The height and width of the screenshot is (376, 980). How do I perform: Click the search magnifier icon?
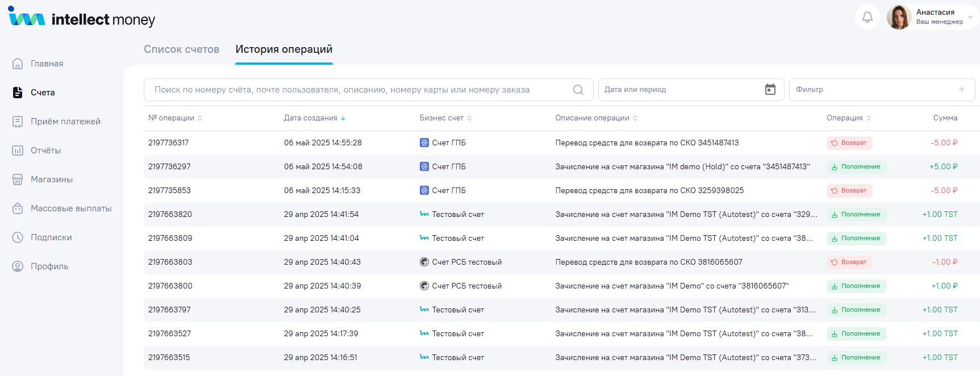pos(578,90)
